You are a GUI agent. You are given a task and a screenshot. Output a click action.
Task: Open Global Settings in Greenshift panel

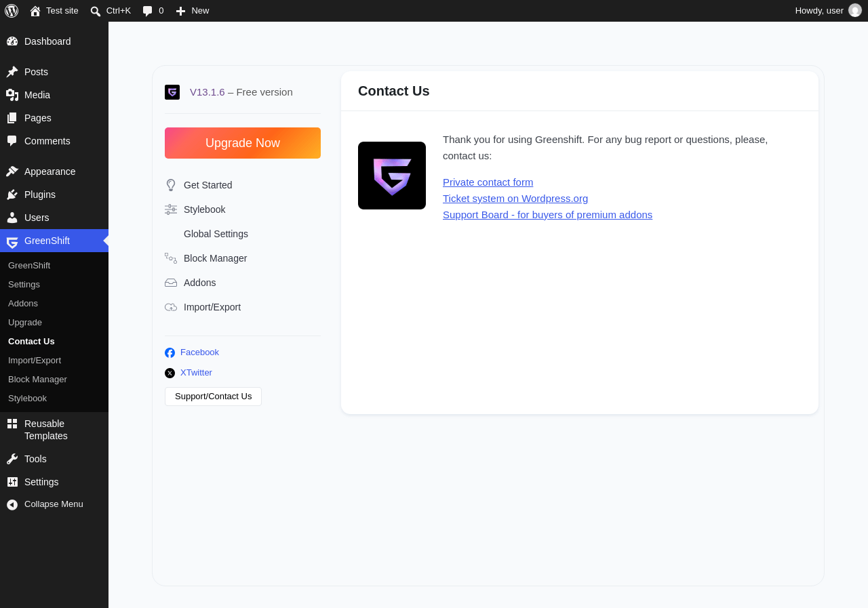point(216,234)
